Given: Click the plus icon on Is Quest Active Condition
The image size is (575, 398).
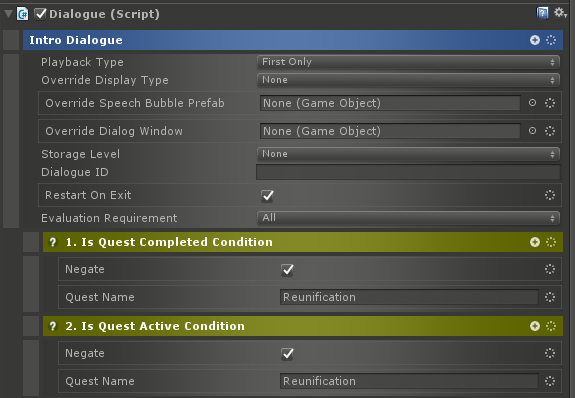Looking at the screenshot, I should tap(535, 326).
